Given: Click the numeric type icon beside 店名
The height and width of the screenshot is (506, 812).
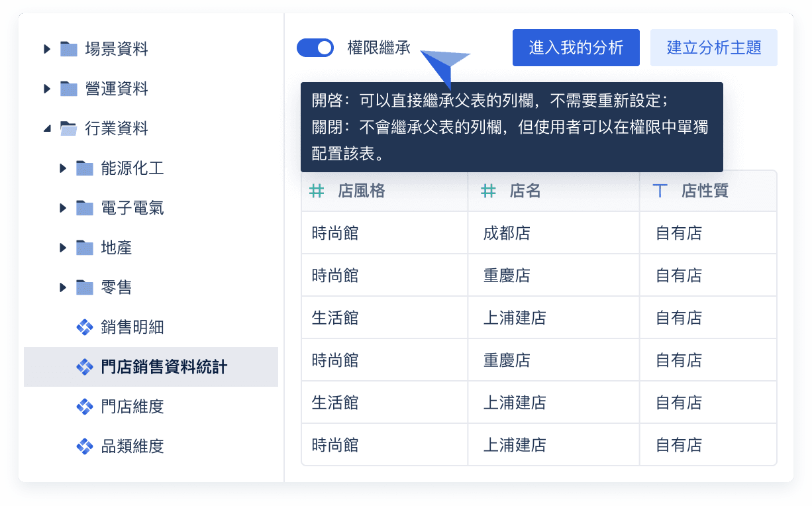Looking at the screenshot, I should [488, 191].
